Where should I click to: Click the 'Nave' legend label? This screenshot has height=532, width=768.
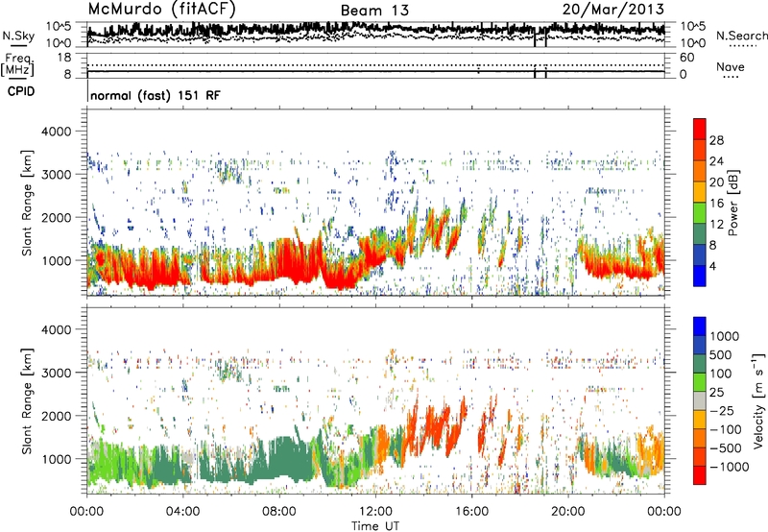731,67
